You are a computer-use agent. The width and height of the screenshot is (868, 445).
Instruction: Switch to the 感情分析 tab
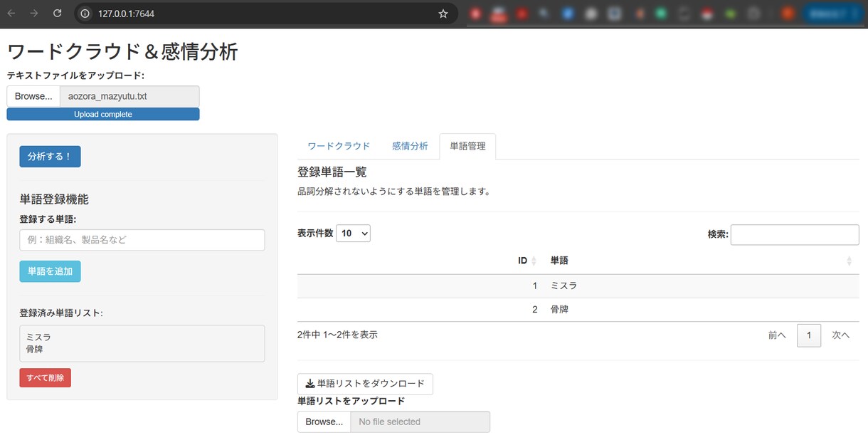coord(410,146)
